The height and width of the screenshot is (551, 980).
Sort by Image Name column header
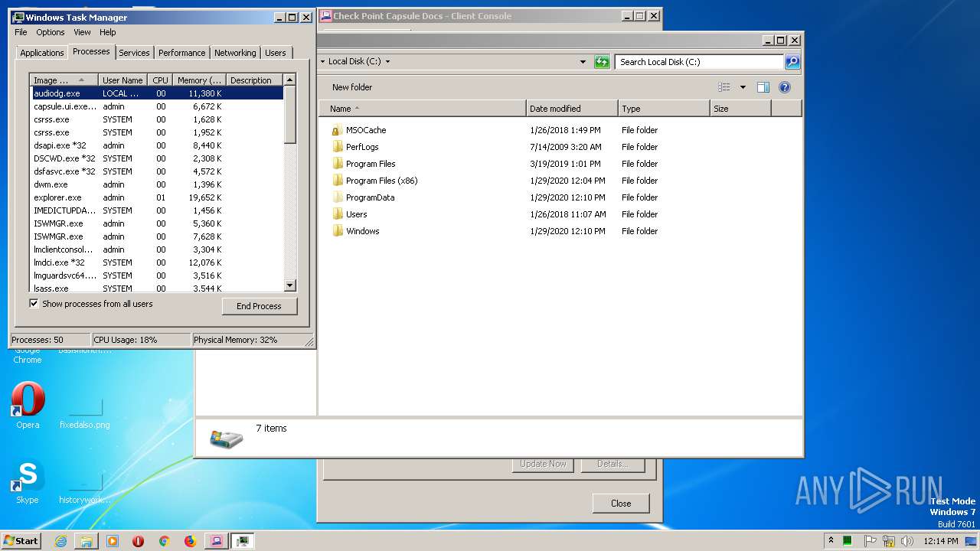(64, 80)
